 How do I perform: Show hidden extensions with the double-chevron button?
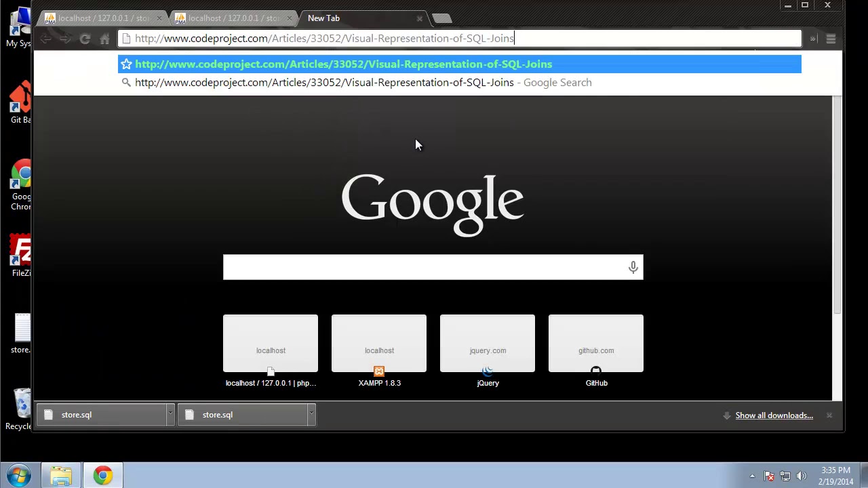(812, 39)
